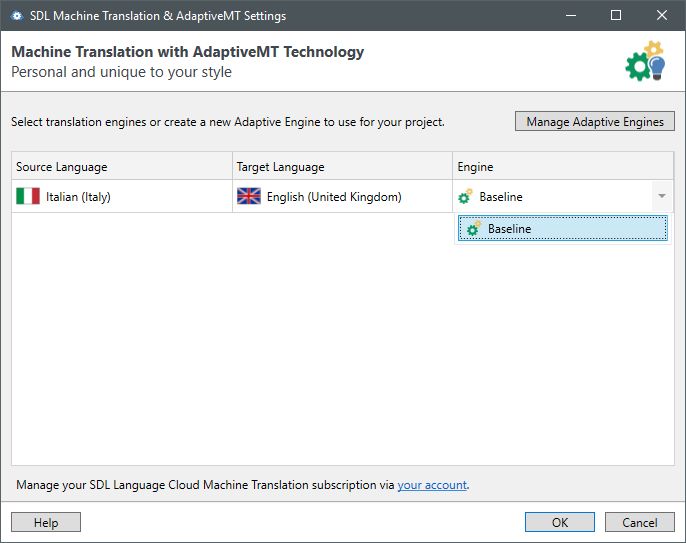
Task: Close the AdaptiveMT Settings dialog
Action: (662, 16)
